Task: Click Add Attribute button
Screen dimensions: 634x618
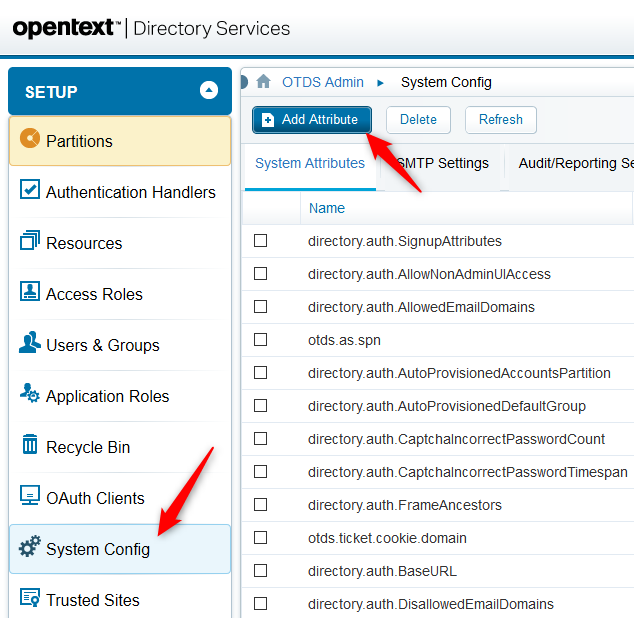Action: click(312, 120)
